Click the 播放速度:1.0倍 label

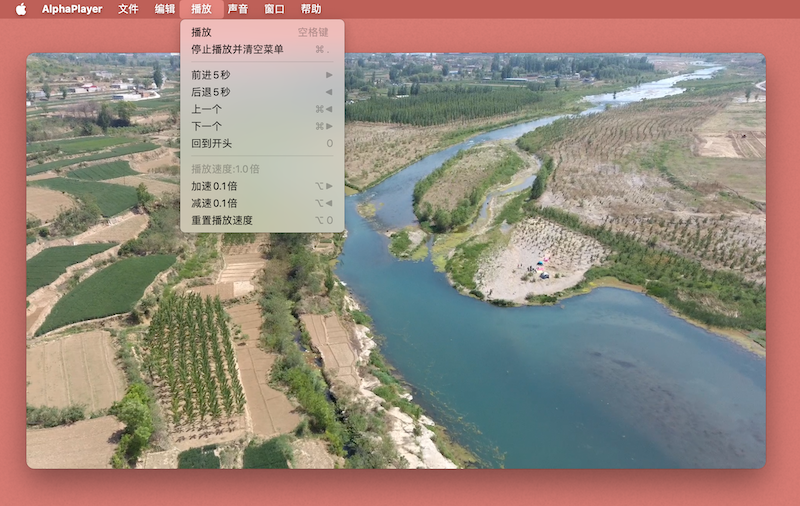tap(225, 168)
